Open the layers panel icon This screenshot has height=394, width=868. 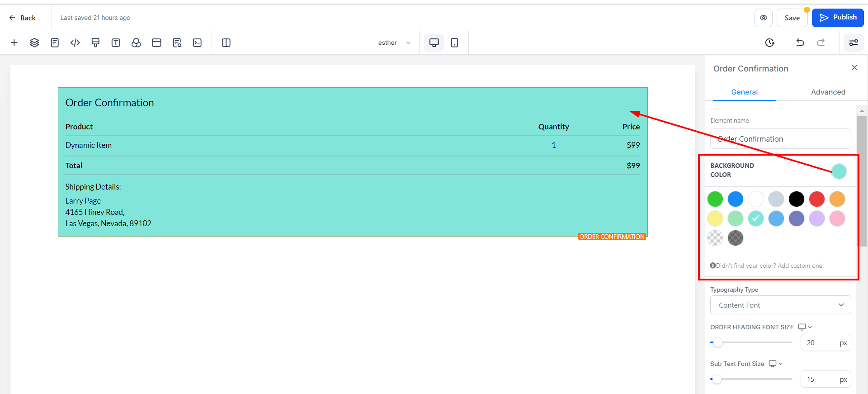[34, 43]
